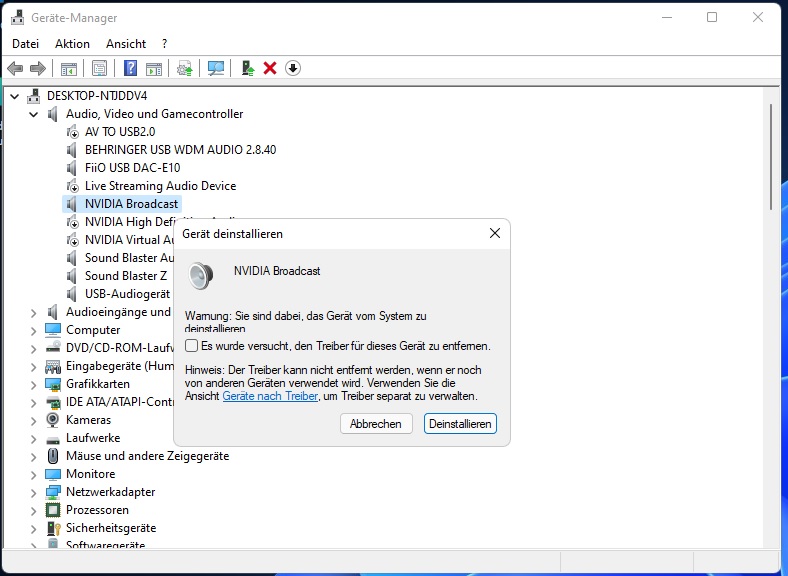
Task: Expand the Computer category
Action: [x=34, y=331]
